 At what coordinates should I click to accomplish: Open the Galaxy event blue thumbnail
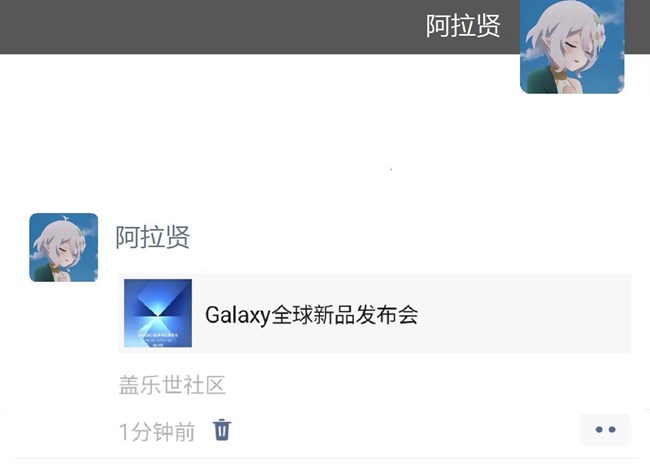tap(158, 313)
